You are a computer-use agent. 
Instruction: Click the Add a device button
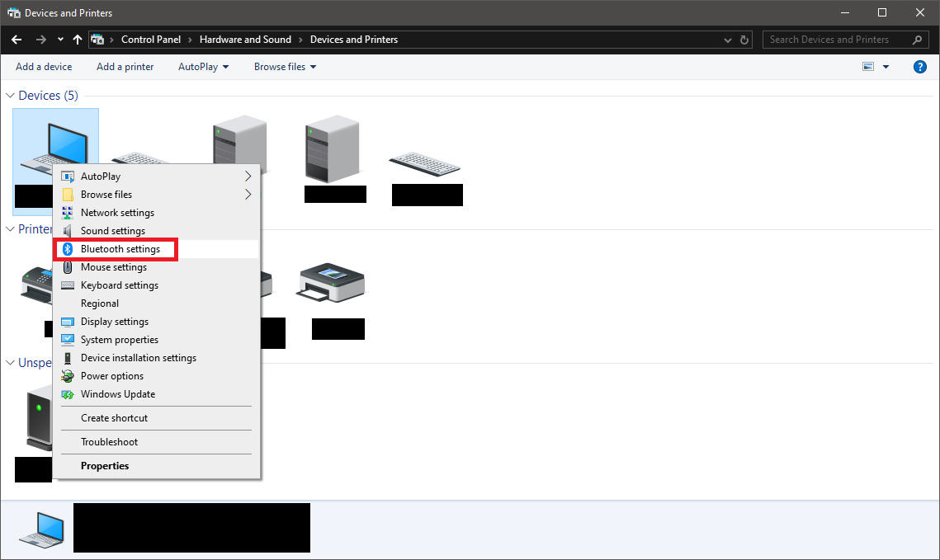coord(44,67)
